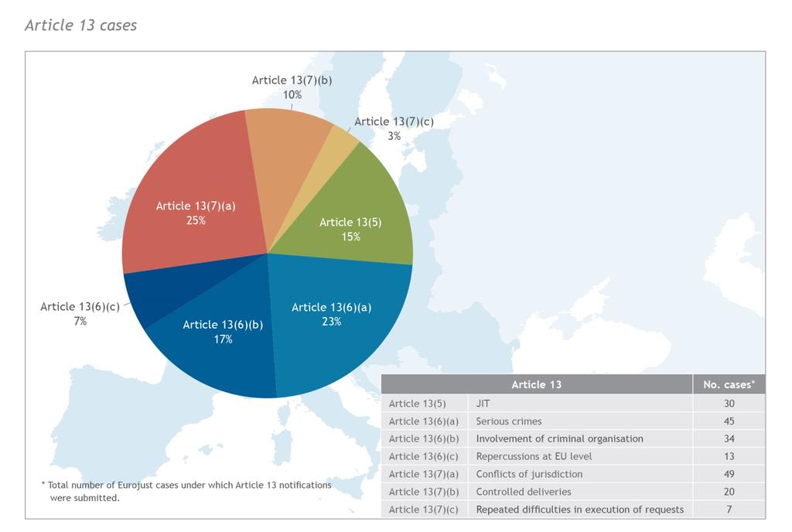This screenshot has height=532, width=792.
Task: Click the 'Article 13 cases' title
Action: coord(80,26)
